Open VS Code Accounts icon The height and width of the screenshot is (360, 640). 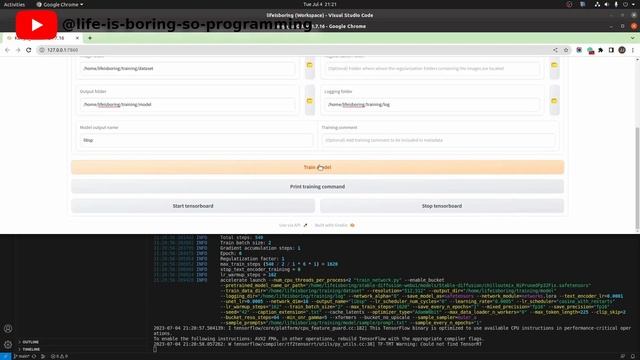coord(8,329)
